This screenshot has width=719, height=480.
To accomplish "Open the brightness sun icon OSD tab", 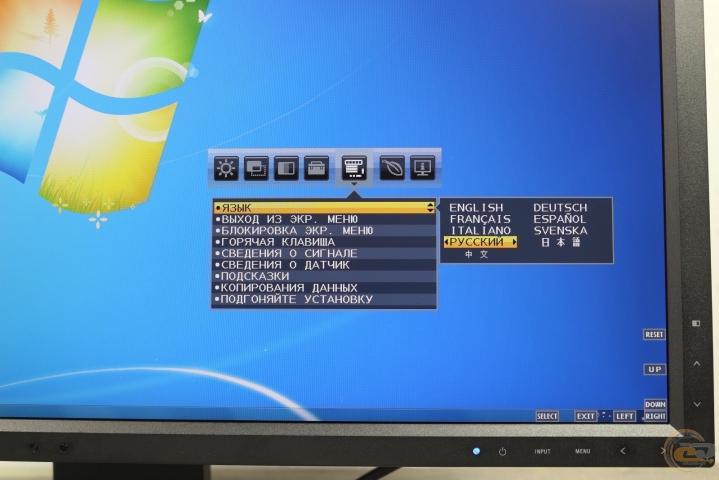I will pos(226,168).
